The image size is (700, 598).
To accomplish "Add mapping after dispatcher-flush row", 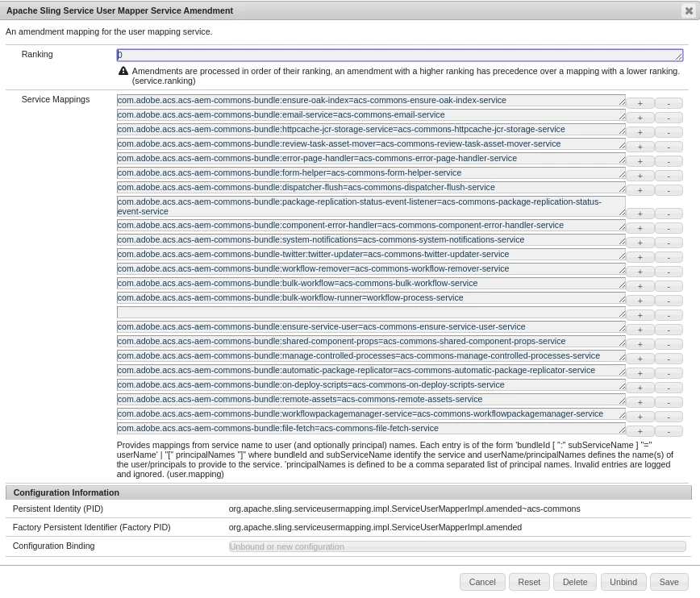I will tap(640, 190).
